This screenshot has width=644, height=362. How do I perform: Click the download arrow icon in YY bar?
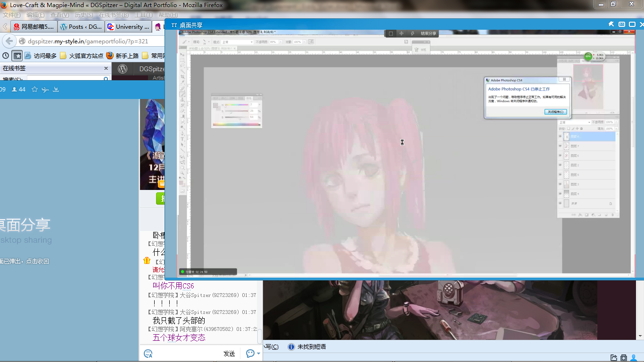[x=56, y=89]
